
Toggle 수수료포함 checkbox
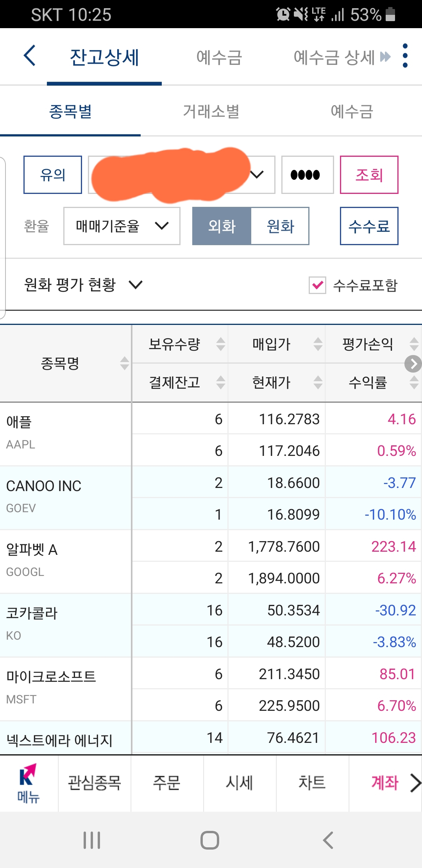point(317,285)
